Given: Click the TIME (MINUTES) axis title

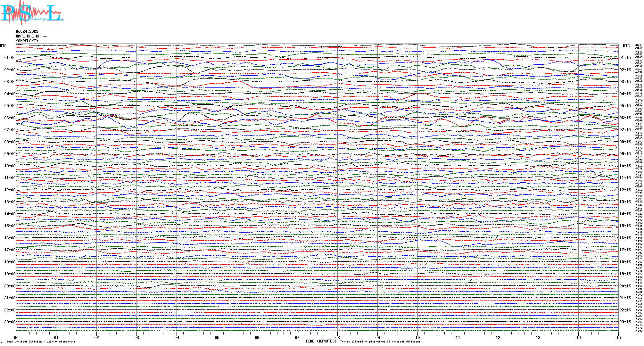Looking at the screenshot, I should 321,341.
